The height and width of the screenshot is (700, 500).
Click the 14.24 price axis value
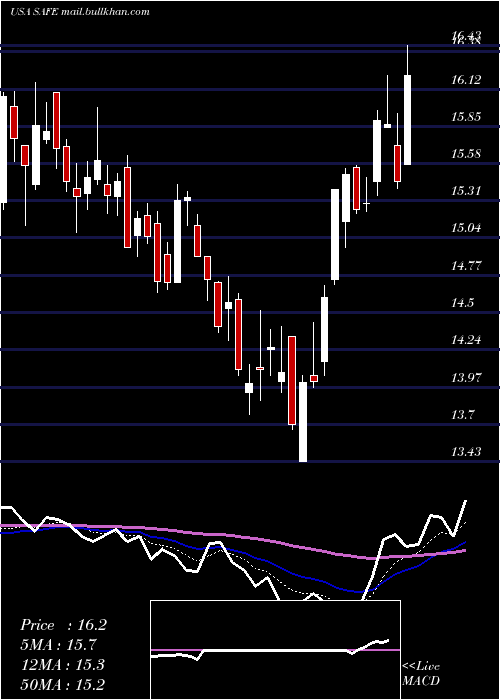pyautogui.click(x=467, y=340)
